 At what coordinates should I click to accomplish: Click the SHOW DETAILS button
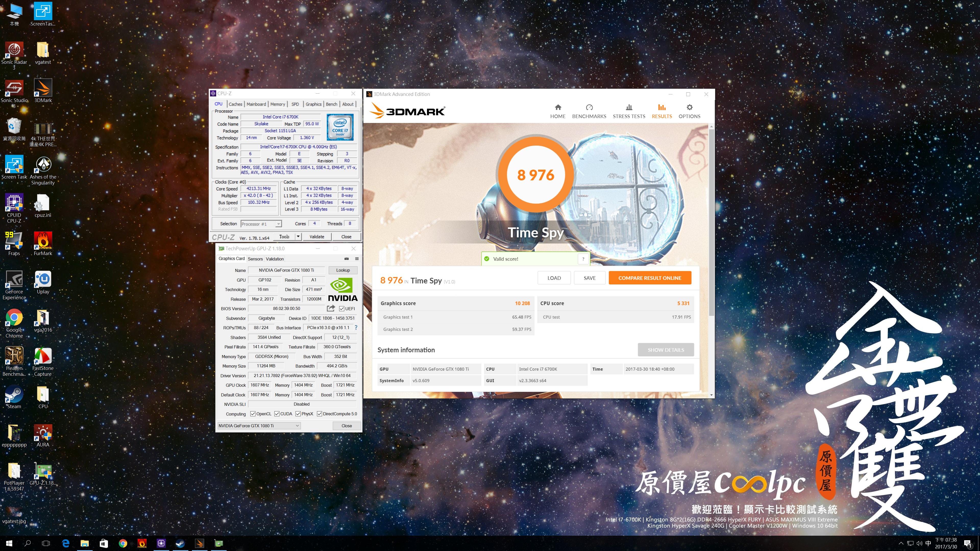click(x=666, y=350)
